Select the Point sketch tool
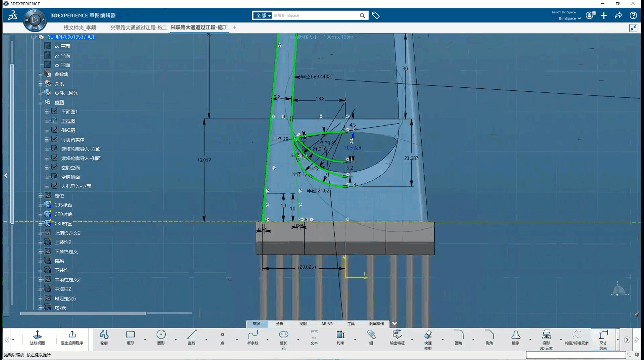 (x=222, y=337)
